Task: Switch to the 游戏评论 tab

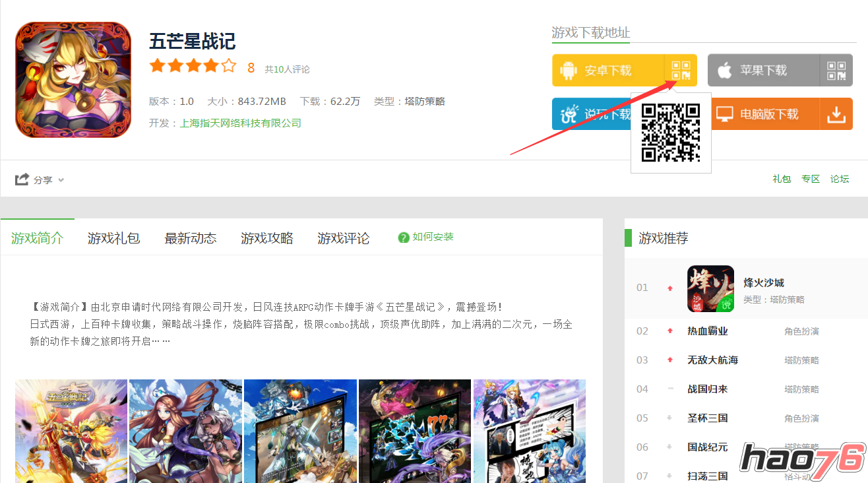Action: tap(344, 238)
